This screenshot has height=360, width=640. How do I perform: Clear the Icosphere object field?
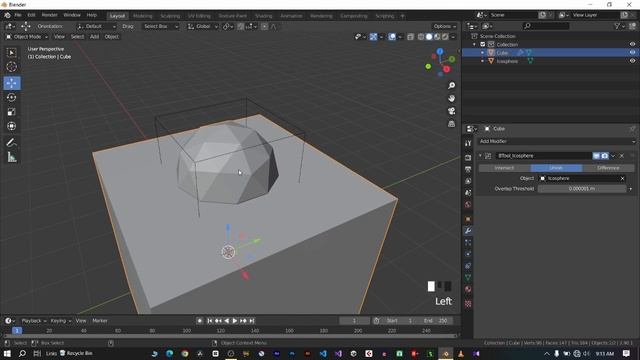tap(622, 178)
